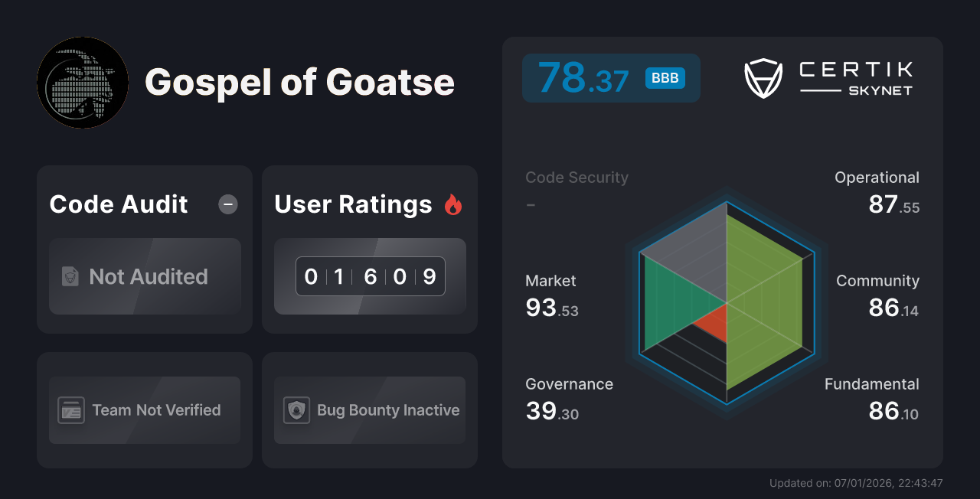Switch to the User Ratings panel
980x499 pixels.
click(x=352, y=204)
